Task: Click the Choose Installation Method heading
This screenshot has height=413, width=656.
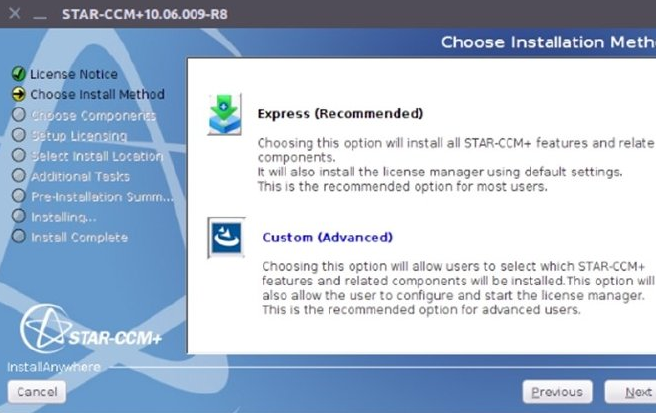Action: click(x=548, y=42)
